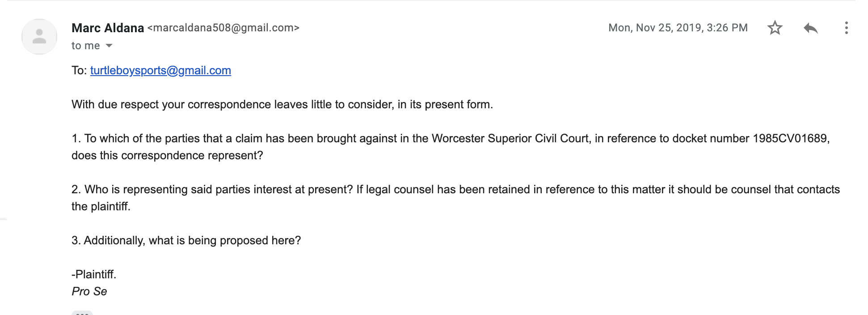Click docket number 1985CV01689 in the text
Screen dimensions: 868x315
click(x=790, y=139)
